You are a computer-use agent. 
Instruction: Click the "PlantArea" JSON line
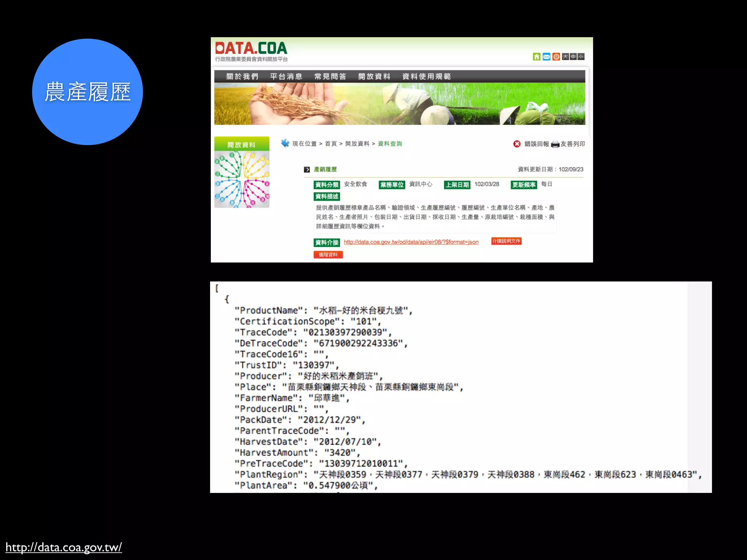coord(306,486)
